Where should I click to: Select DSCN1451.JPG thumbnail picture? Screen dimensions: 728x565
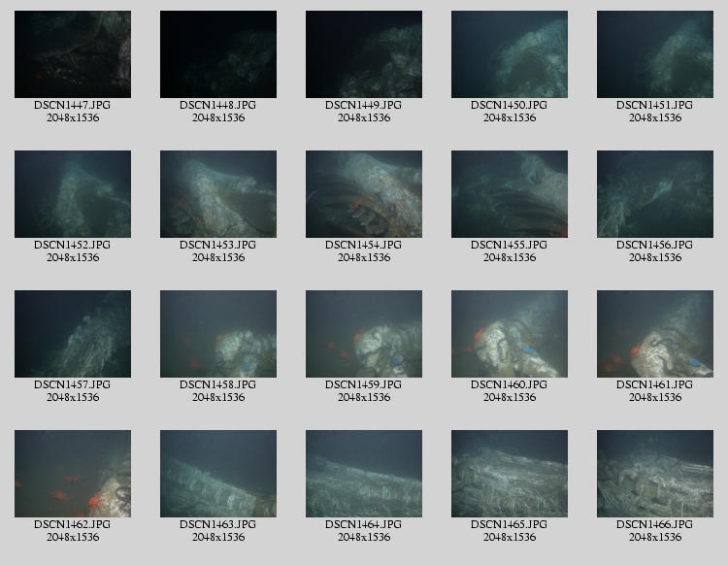(655, 54)
